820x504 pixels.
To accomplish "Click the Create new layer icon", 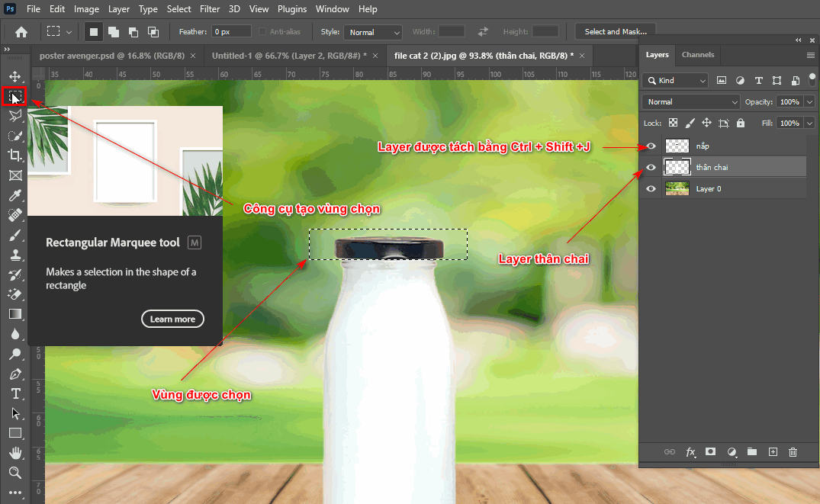I will (773, 452).
